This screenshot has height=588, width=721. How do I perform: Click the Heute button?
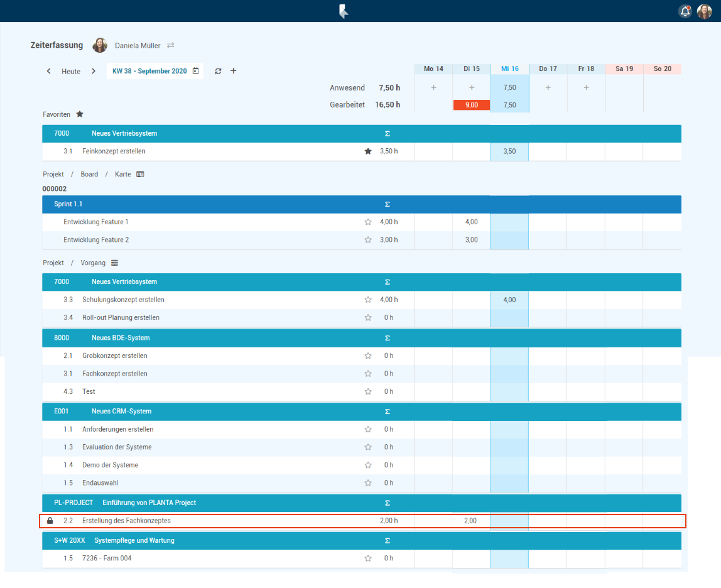71,72
